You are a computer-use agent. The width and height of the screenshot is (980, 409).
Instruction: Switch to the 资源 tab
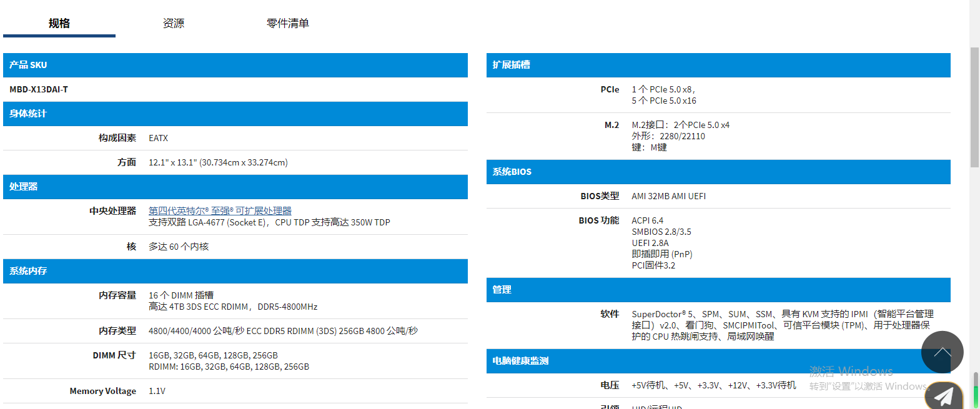tap(174, 23)
